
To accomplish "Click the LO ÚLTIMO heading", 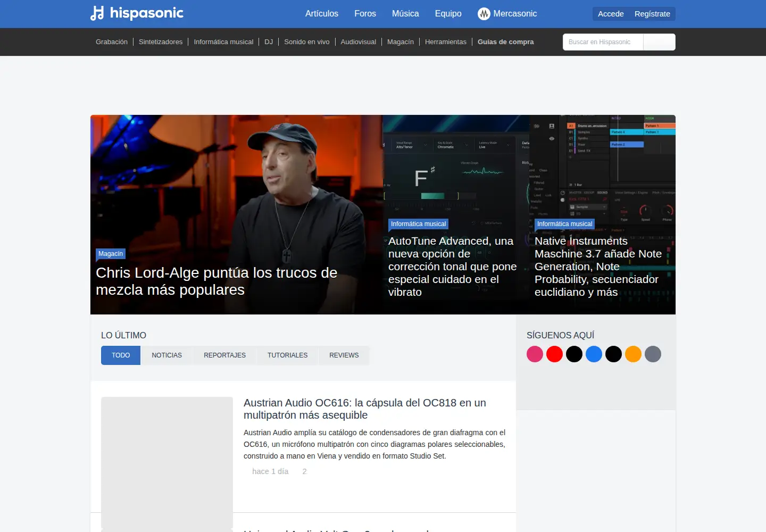I will (x=123, y=335).
